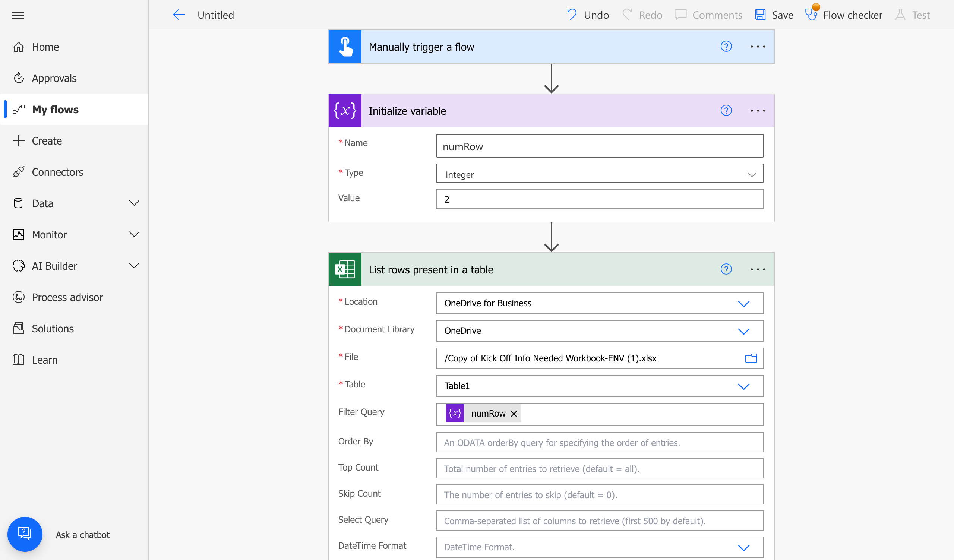The height and width of the screenshot is (560, 954).
Task: Open more options for List rows action
Action: pos(758,269)
